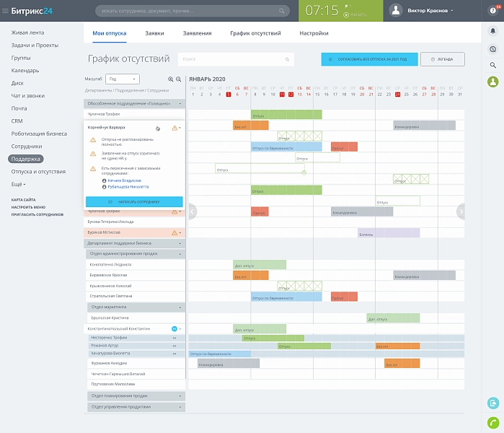
Task: Click the zoom out magnifier icon
Action: [178, 79]
